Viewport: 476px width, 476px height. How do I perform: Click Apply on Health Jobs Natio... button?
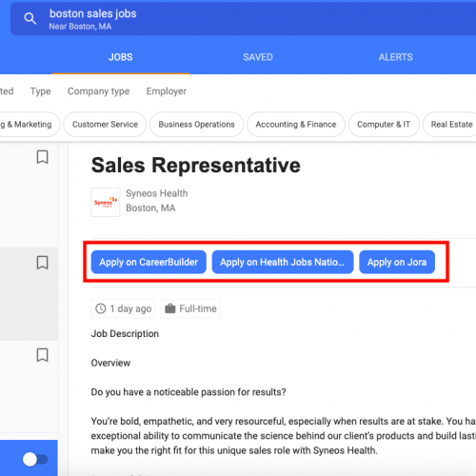(283, 262)
